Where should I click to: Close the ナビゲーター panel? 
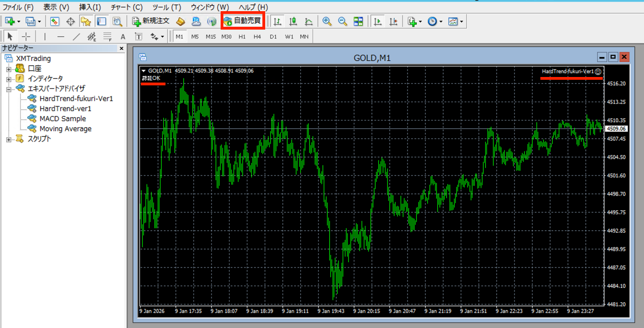pos(121,49)
